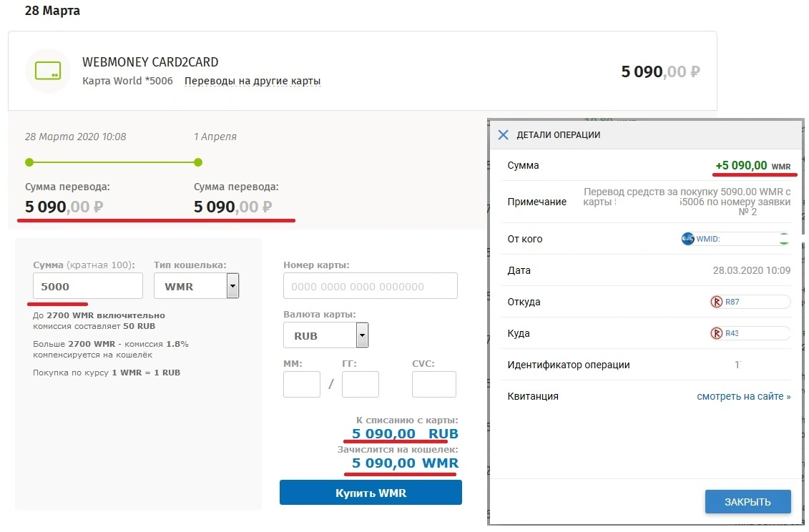This screenshot has width=809, height=532.
Task: Click the Покупка по курсу 1 WMR = 1 RUB note
Action: click(x=107, y=373)
